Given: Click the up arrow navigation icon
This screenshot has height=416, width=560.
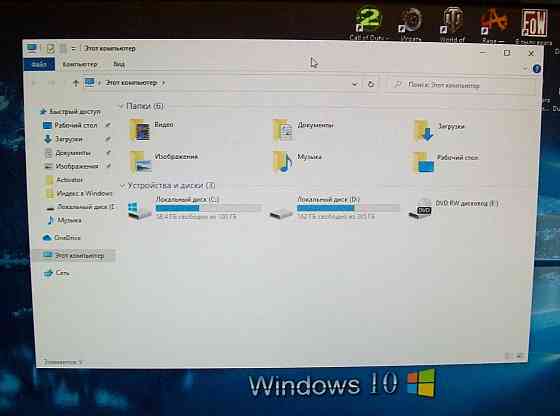Looking at the screenshot, I should tap(75, 83).
